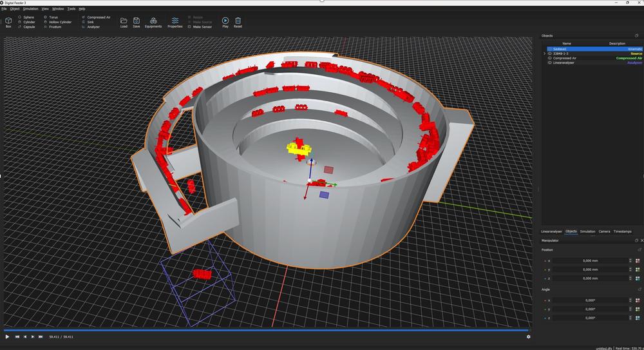
Task: Click the Save disk icon
Action: [137, 22]
